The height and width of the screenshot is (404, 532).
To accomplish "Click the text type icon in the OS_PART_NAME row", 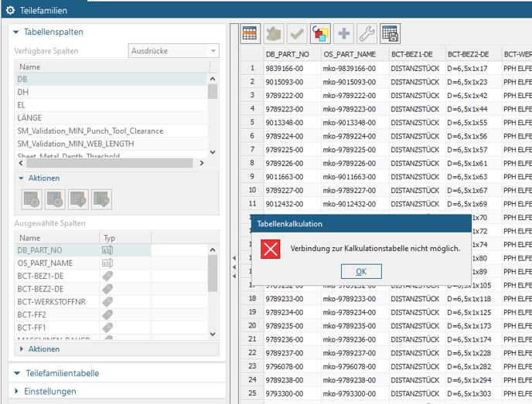I will (107, 263).
